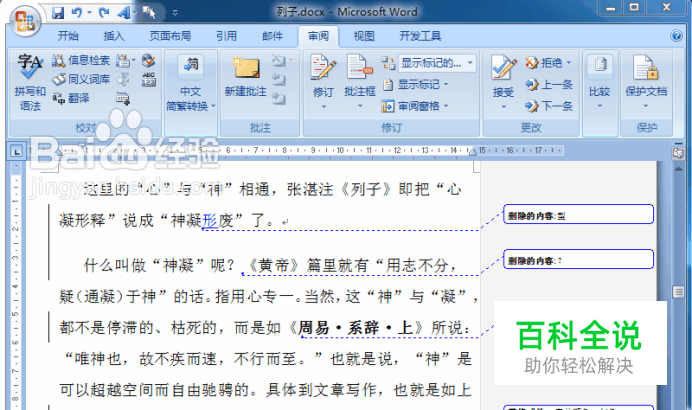Click the 翻译 translate command
Viewport: 692px width, 410px height.
71,98
